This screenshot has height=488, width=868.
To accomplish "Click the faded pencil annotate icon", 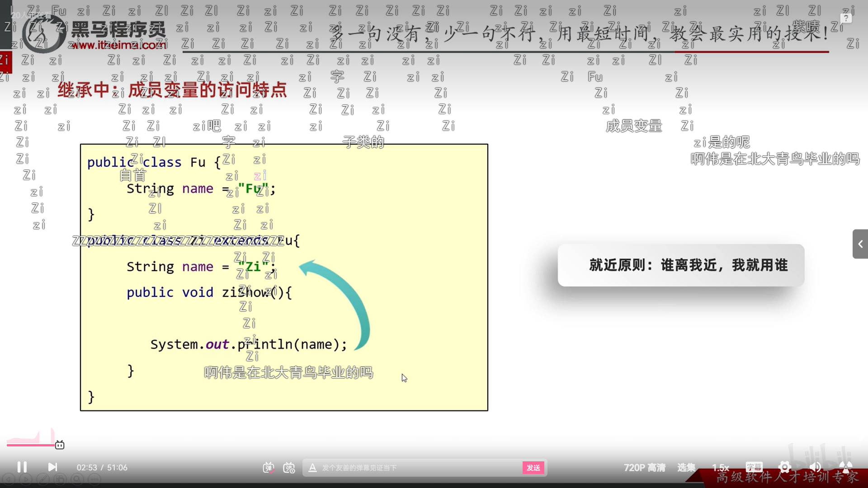I will [x=43, y=479].
